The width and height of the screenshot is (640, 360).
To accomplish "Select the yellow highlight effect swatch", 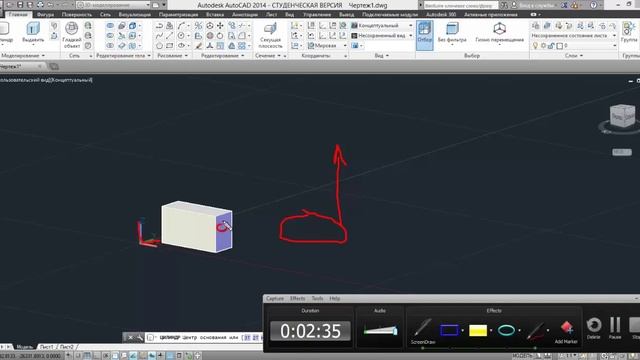I will (x=478, y=330).
